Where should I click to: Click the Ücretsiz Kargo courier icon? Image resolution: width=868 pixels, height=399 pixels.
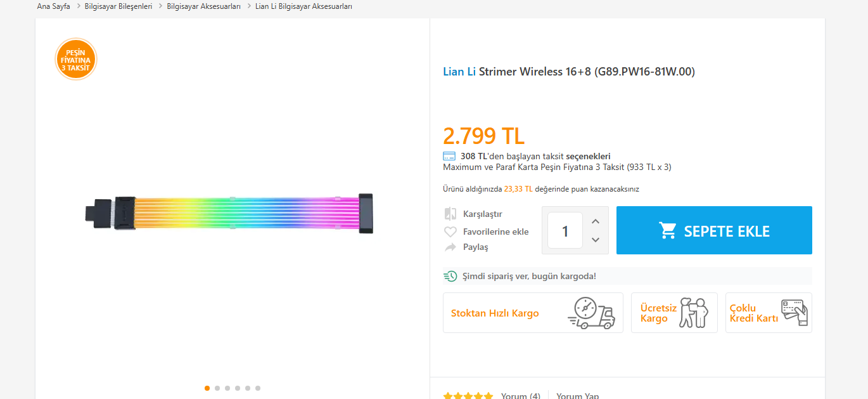pyautogui.click(x=693, y=313)
